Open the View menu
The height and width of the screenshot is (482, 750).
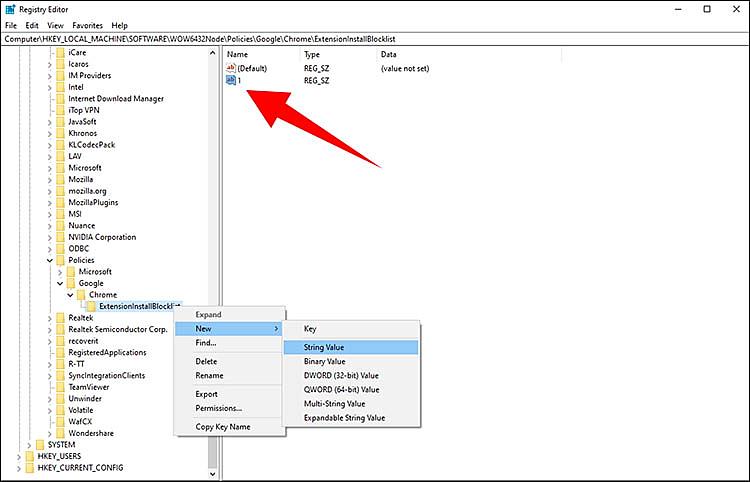pyautogui.click(x=55, y=25)
